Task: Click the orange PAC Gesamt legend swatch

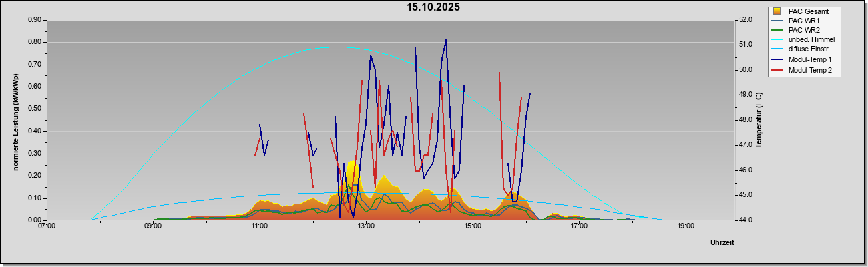Action: tap(777, 11)
